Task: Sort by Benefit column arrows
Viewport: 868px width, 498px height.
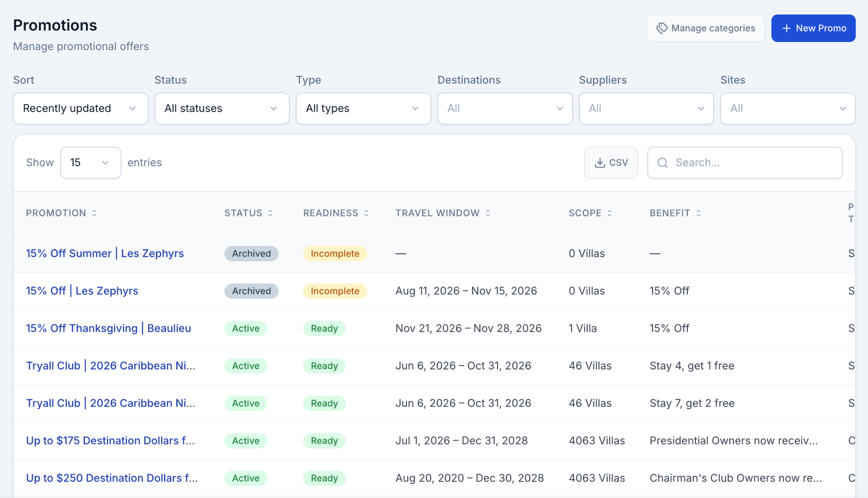Action: tap(698, 213)
